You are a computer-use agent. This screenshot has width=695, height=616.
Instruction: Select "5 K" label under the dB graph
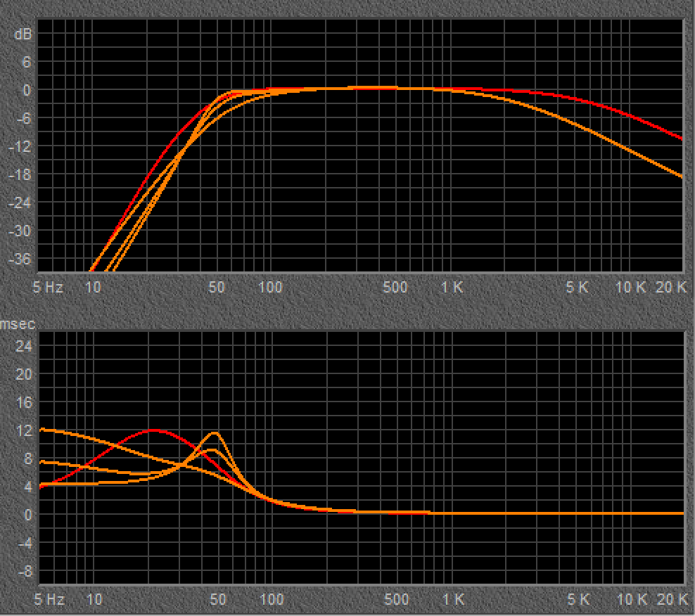coord(577,288)
